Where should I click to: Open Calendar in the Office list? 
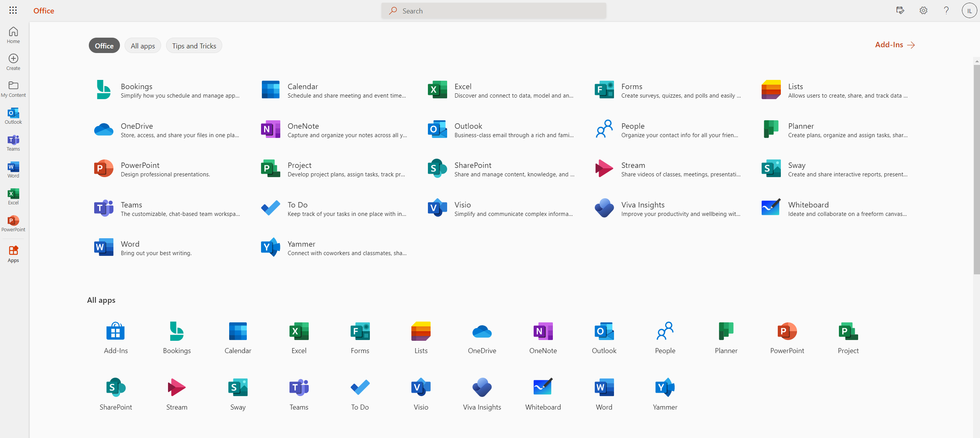point(334,90)
